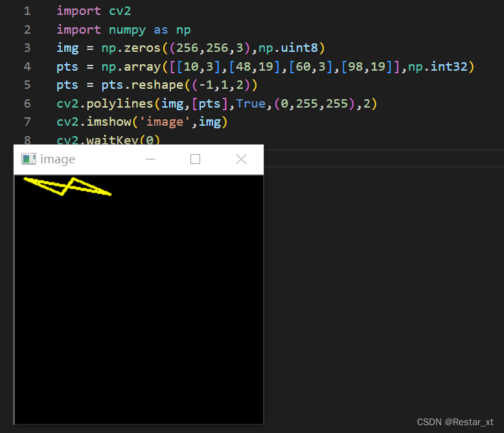Viewport: 504px width, 433px height.
Task: Click the 'image' string literal on line 7
Action: coord(165,123)
